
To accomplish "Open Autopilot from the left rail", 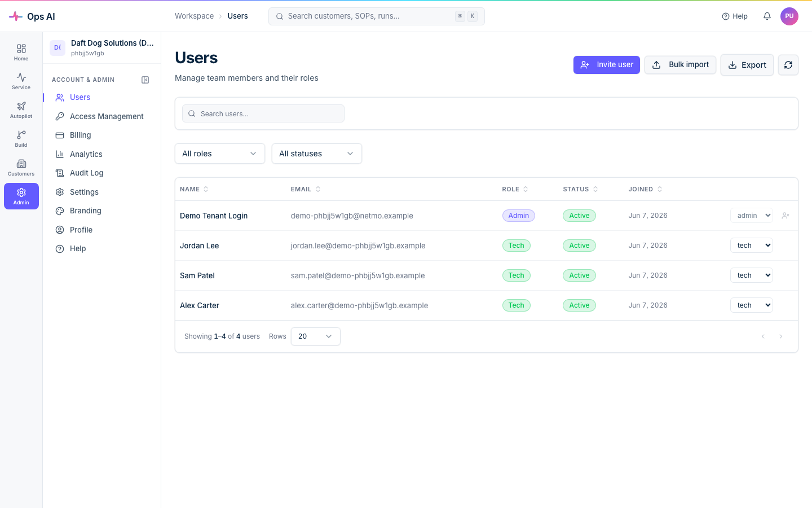I will tap(21, 110).
